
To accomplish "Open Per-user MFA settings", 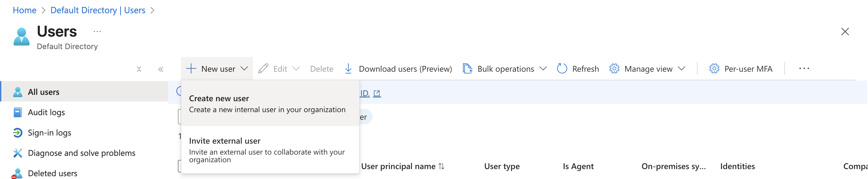I will [741, 69].
